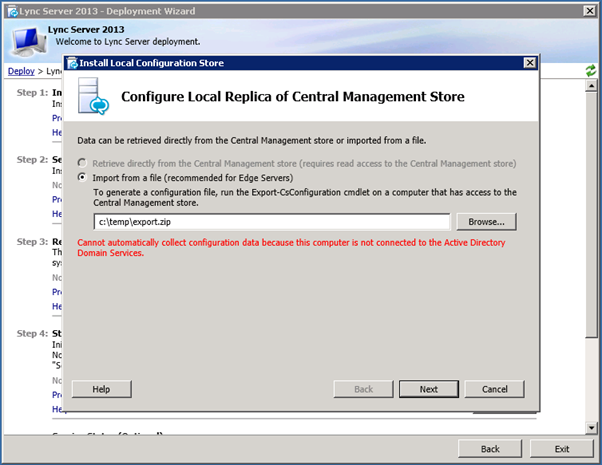Close the Lync Server Deployment Wizard window

(590, 10)
